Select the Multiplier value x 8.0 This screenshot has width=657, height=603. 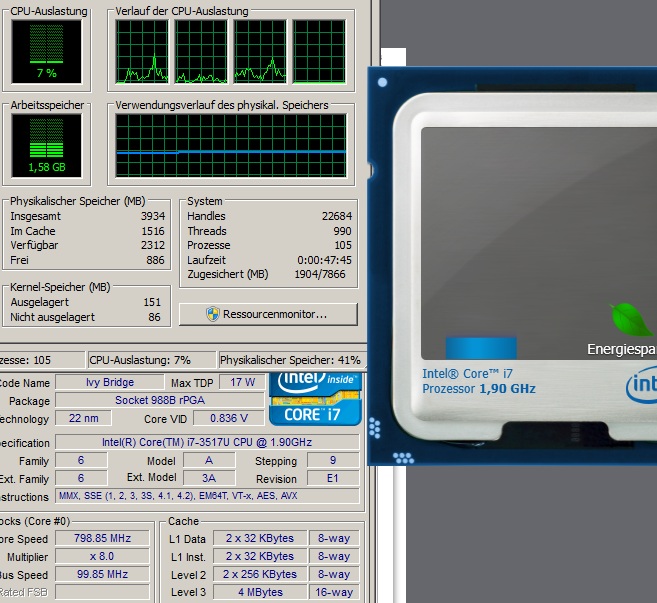pos(102,556)
